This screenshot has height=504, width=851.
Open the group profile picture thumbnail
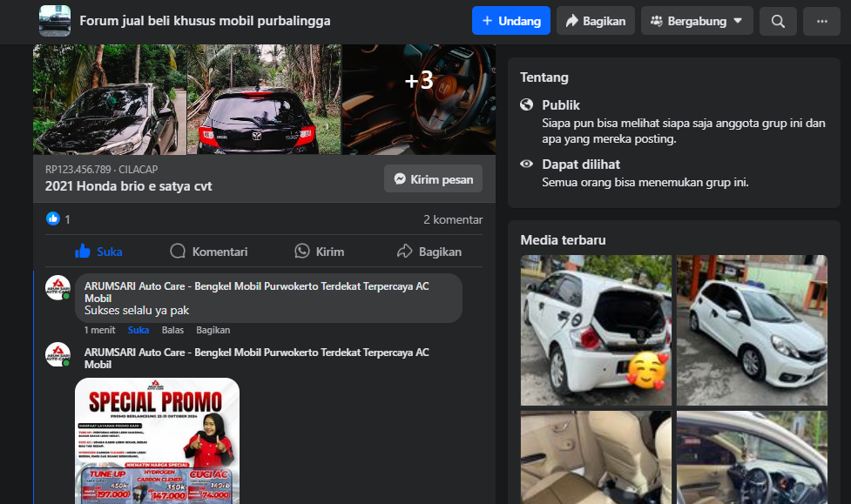(55, 21)
